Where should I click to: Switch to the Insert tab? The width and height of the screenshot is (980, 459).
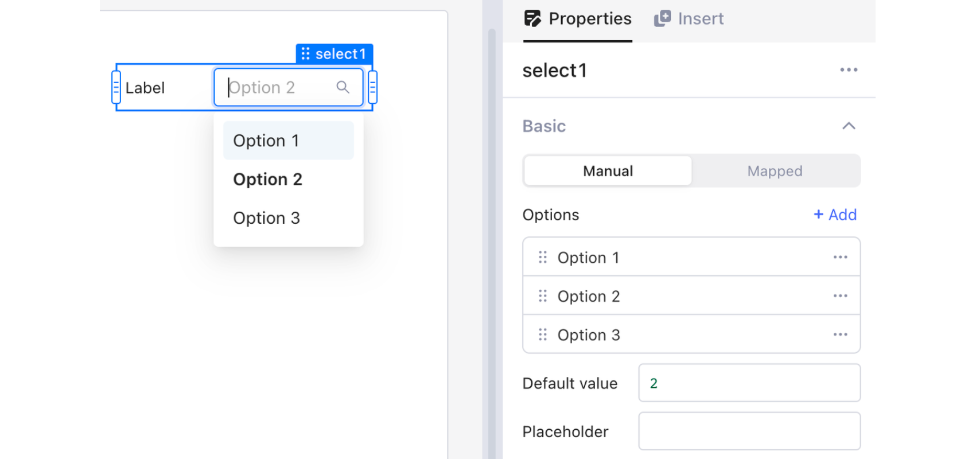[x=689, y=19]
